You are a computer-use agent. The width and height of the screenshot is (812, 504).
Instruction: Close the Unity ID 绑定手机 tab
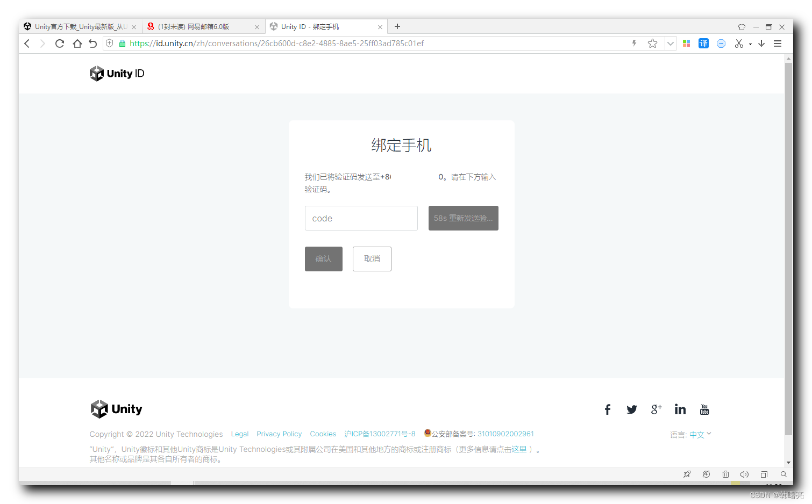[x=380, y=27]
